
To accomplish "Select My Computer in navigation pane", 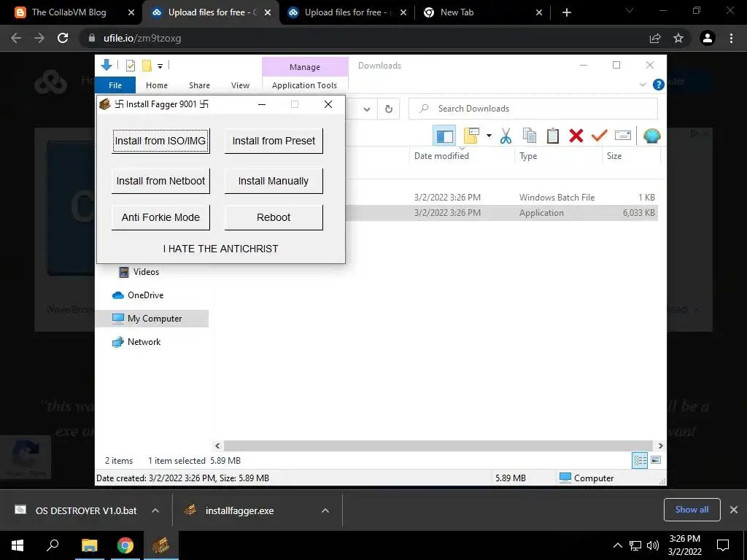I will pyautogui.click(x=152, y=319).
